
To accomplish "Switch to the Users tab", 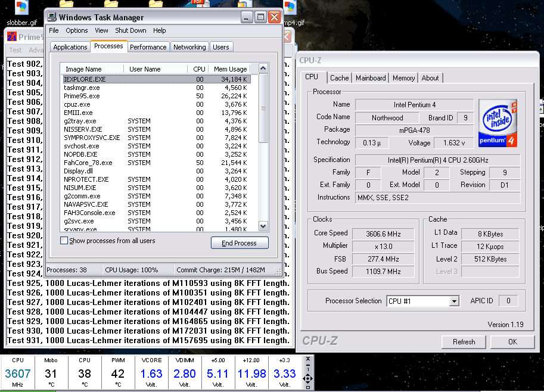I will pos(221,47).
